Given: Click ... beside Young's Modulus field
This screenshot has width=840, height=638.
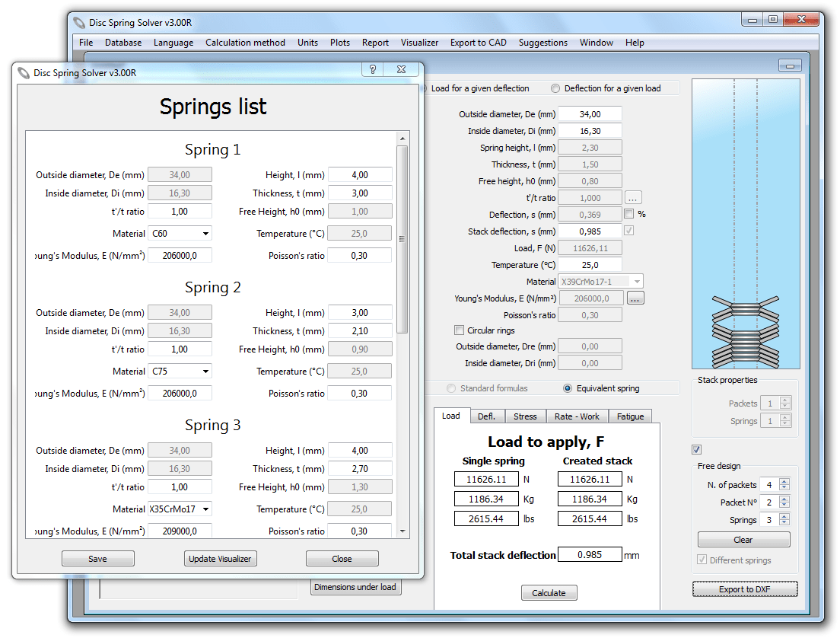Looking at the screenshot, I should click(x=635, y=298).
